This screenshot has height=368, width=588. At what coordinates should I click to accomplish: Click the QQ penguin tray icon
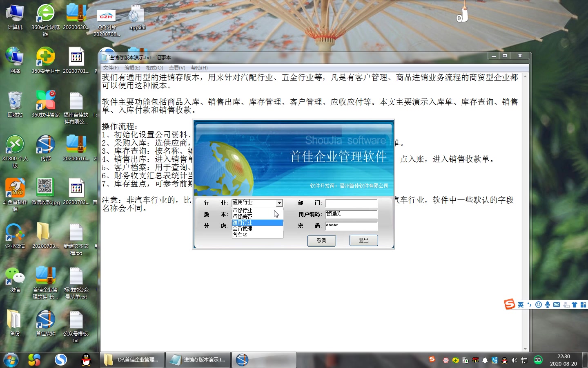point(505,360)
